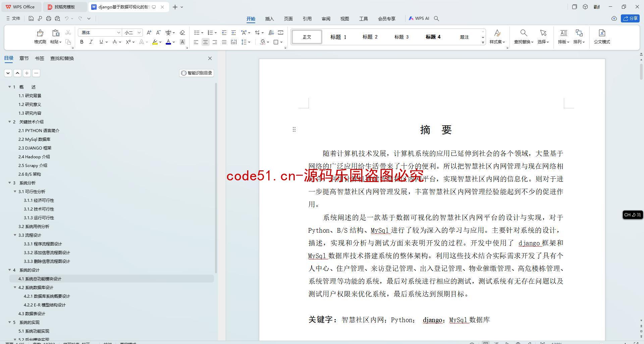
Task: Open the 样式集 style set menu
Action: [x=497, y=37]
